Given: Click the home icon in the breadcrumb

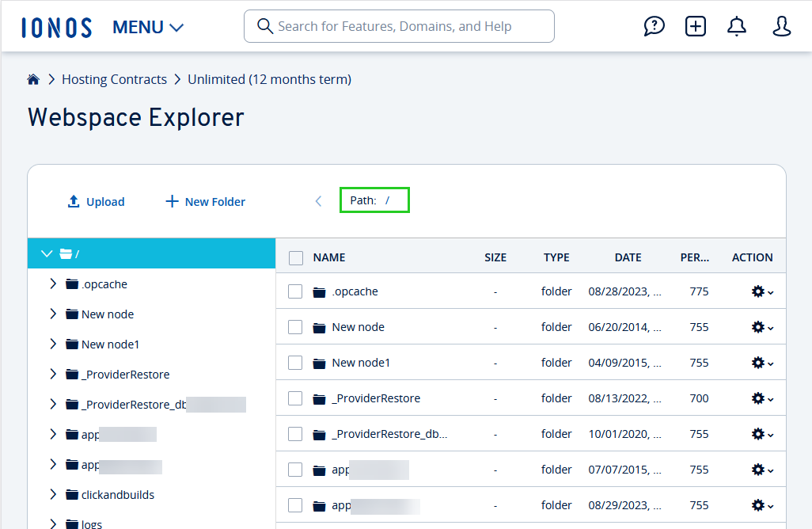Looking at the screenshot, I should pyautogui.click(x=32, y=78).
